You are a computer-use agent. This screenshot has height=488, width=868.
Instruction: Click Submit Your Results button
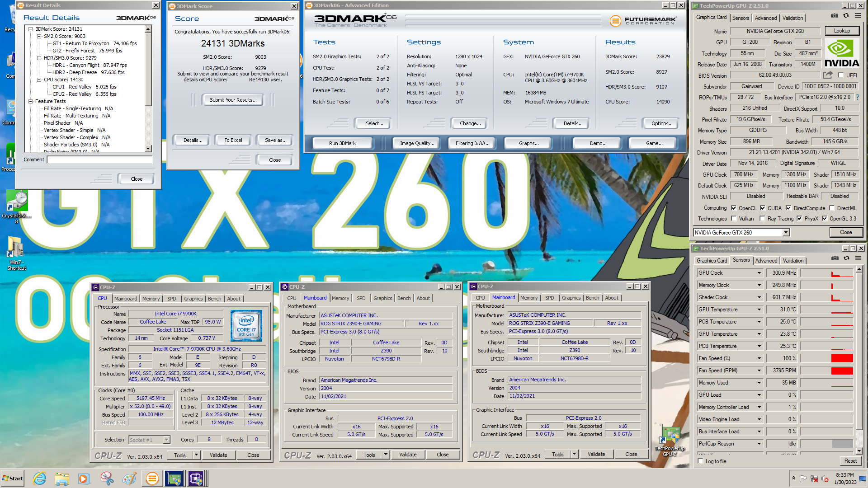click(233, 100)
